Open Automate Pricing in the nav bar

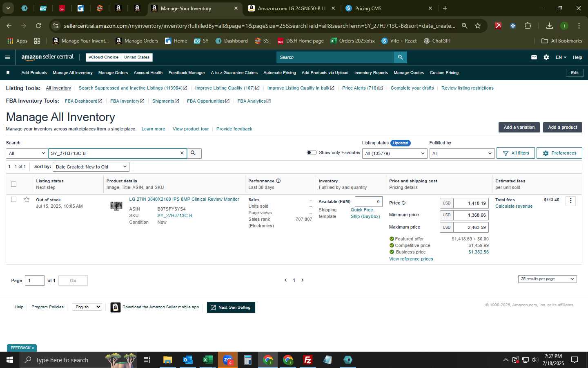pos(280,73)
